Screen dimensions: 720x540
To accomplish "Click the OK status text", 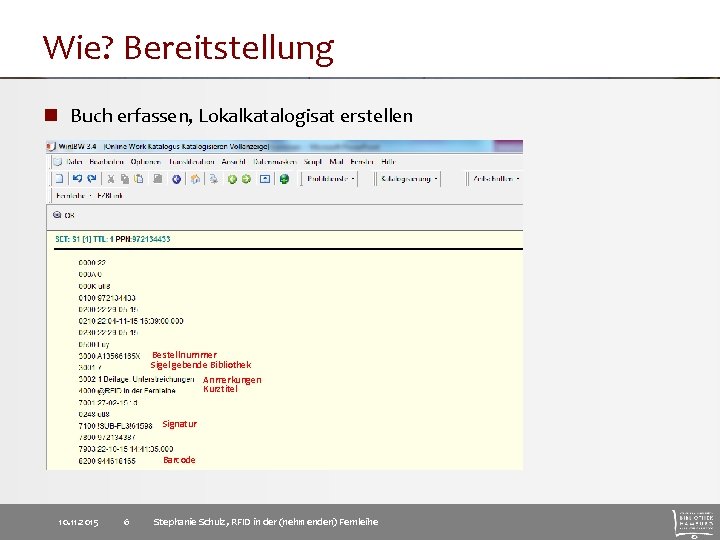I will coord(69,215).
